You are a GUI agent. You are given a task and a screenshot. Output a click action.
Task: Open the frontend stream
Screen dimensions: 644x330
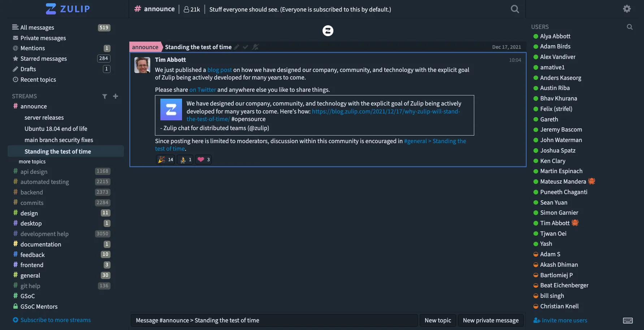coord(32,265)
